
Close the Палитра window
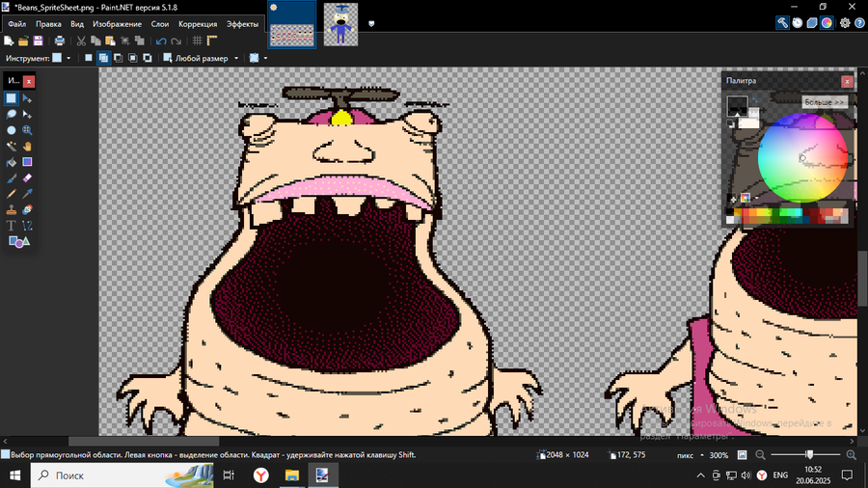point(847,81)
